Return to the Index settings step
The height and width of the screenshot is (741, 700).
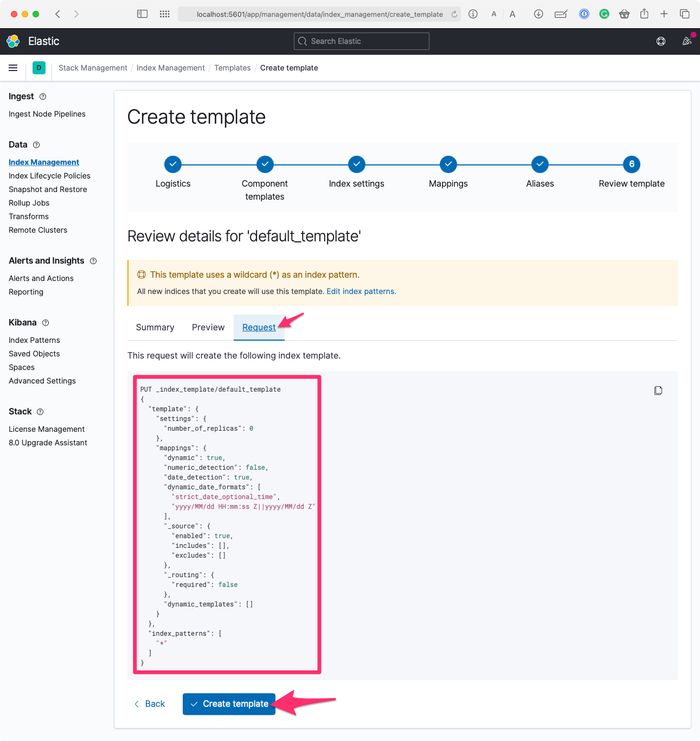click(x=356, y=164)
